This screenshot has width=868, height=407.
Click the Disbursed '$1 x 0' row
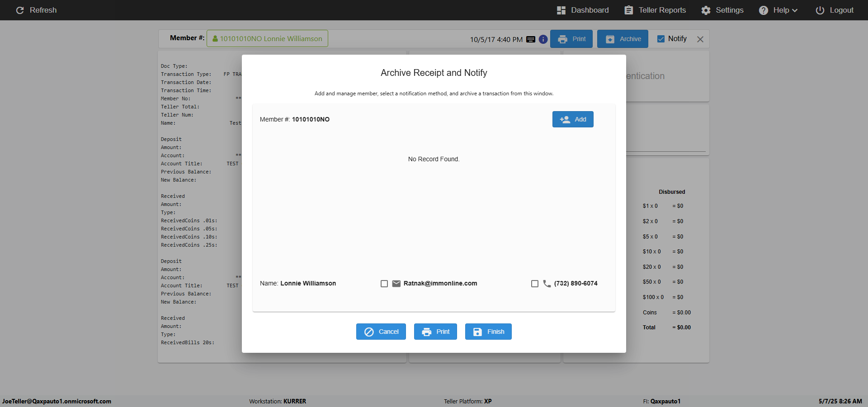[663, 206]
